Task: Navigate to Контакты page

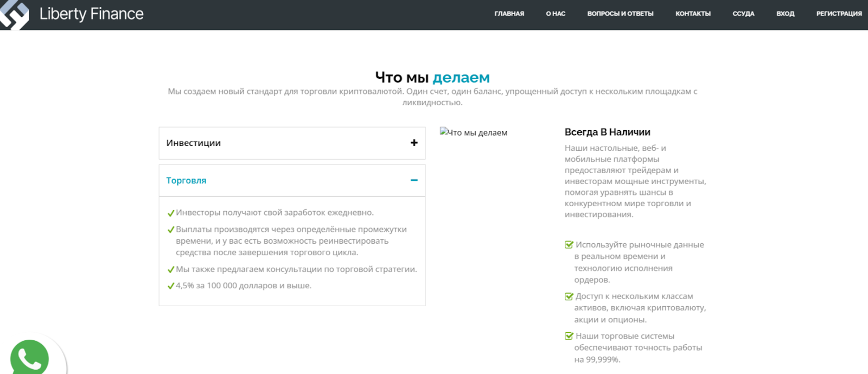Action: [x=693, y=14]
